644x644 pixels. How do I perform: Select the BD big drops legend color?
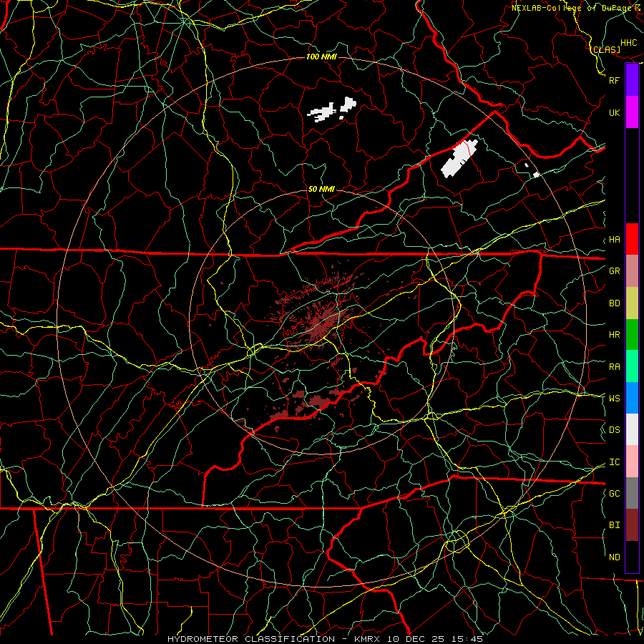click(632, 303)
